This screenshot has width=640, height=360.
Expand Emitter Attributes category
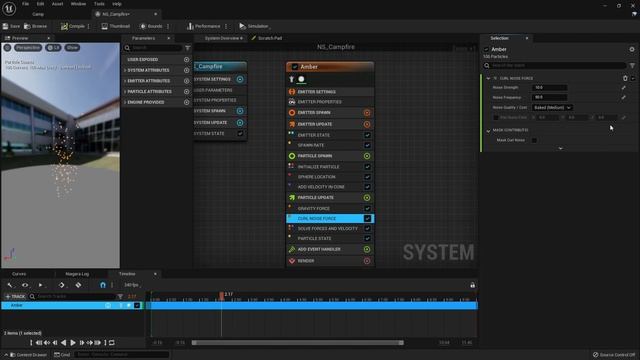click(125, 81)
